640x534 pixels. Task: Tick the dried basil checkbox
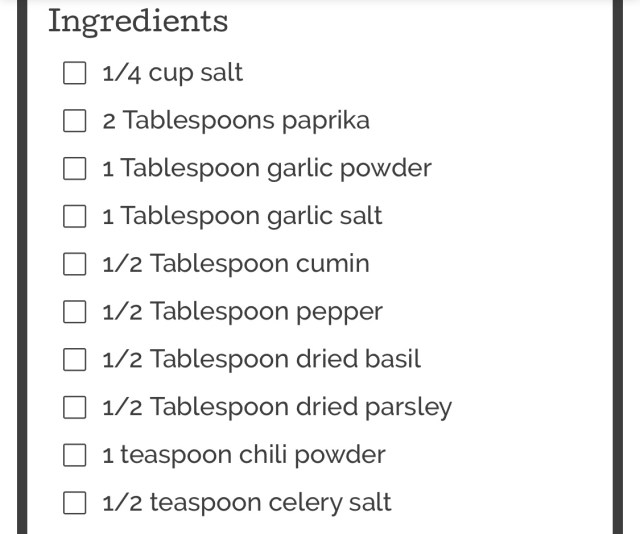click(75, 359)
